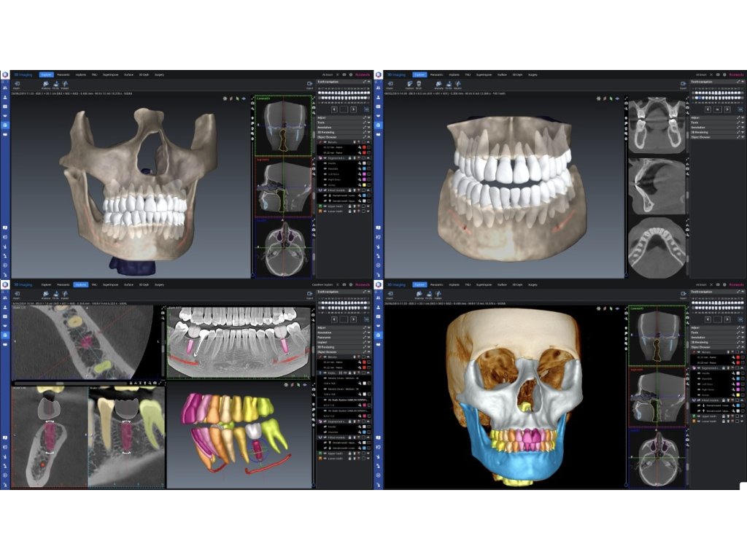Collapse Object Browser panel arrow, top-left window

tap(368, 137)
